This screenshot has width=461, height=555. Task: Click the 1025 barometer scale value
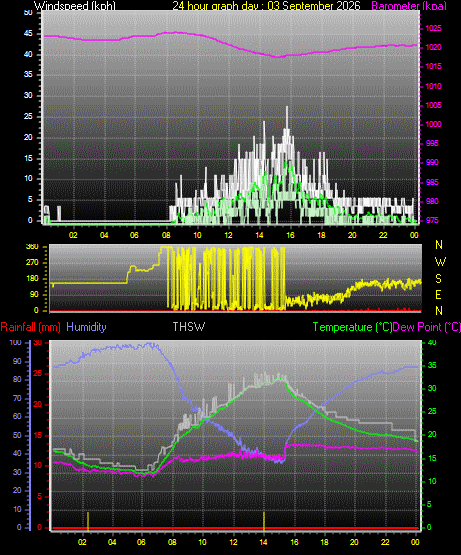click(433, 28)
